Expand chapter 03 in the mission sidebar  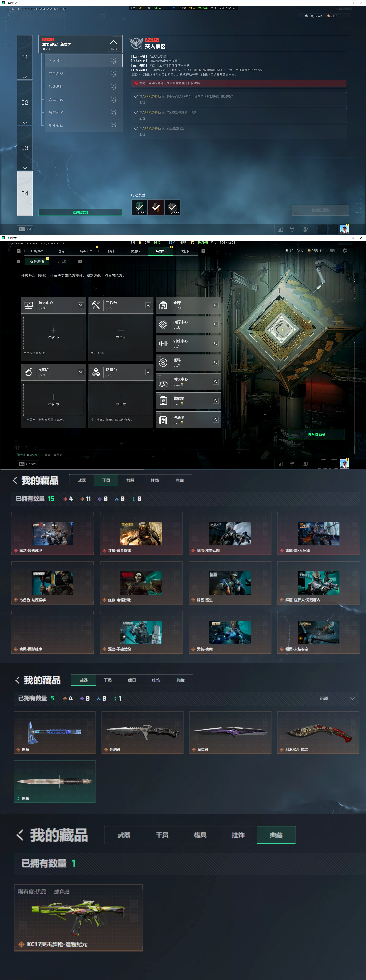(x=25, y=148)
